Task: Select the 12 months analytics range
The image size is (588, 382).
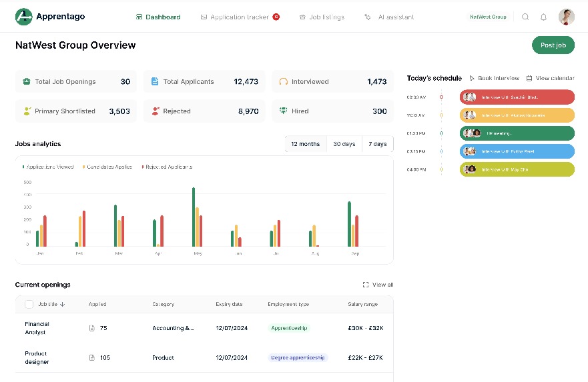Action: pyautogui.click(x=306, y=144)
